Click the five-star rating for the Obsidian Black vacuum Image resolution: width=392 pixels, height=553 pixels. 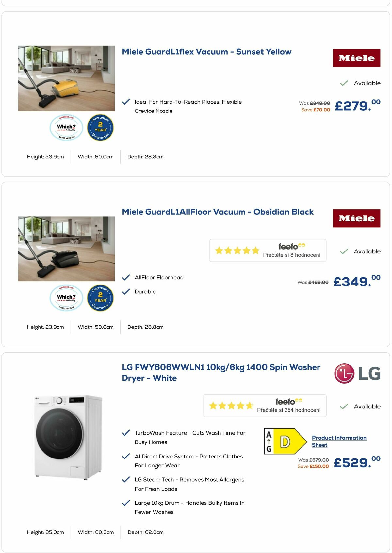tap(237, 250)
